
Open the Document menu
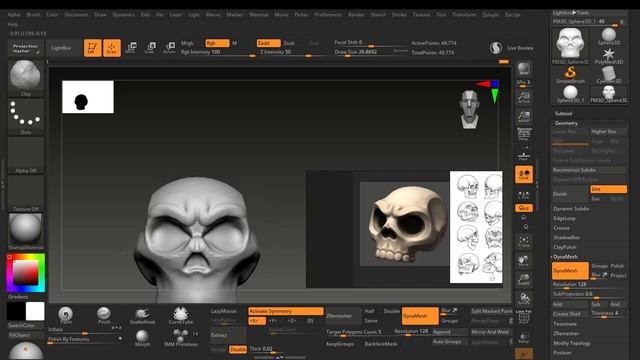pos(76,14)
